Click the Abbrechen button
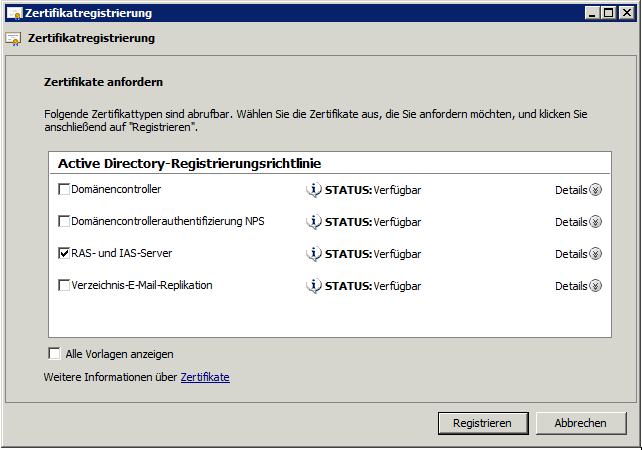642x450 pixels. [580, 423]
